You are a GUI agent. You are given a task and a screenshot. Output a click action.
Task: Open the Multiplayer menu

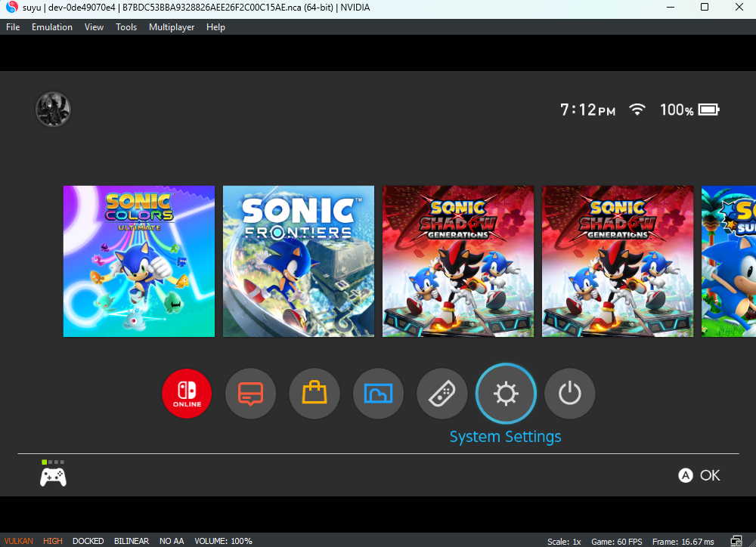172,27
